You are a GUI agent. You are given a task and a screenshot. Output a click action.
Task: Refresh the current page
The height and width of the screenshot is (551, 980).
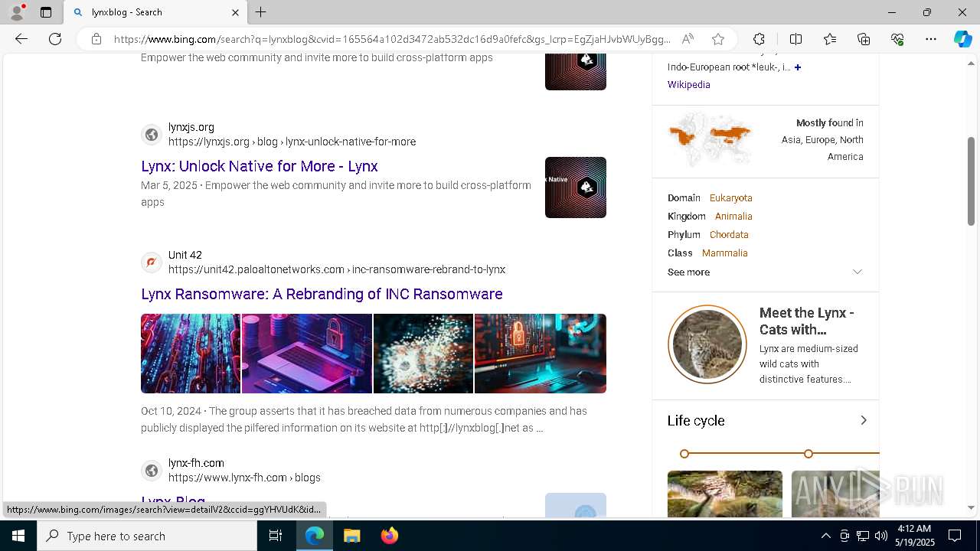(55, 39)
